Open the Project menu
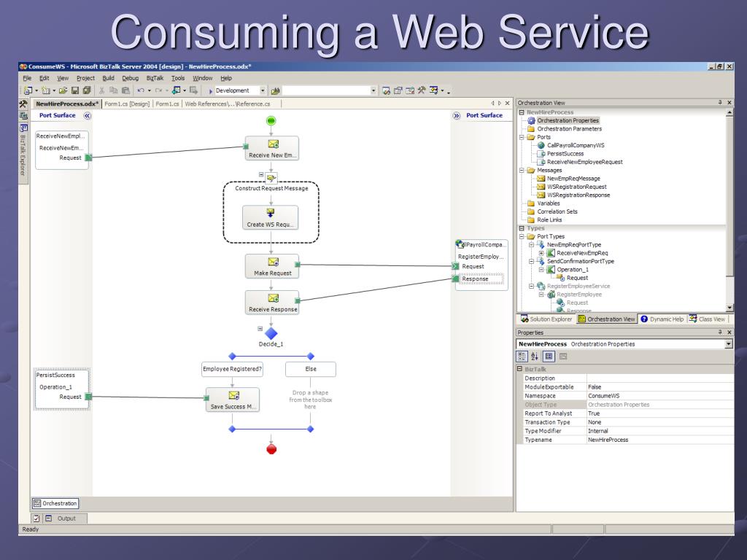The height and width of the screenshot is (560, 747). pyautogui.click(x=85, y=78)
